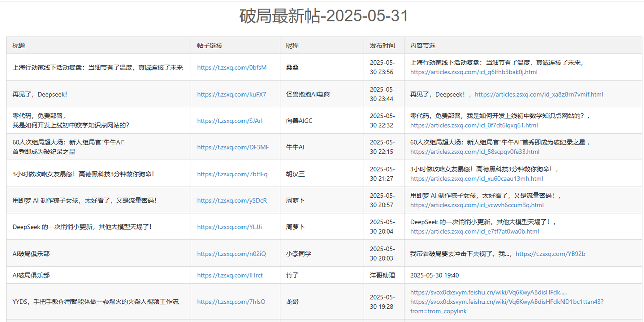Open truncated feishu wiki link ending HFdk...
The width and height of the screenshot is (644, 322).
tap(487, 292)
